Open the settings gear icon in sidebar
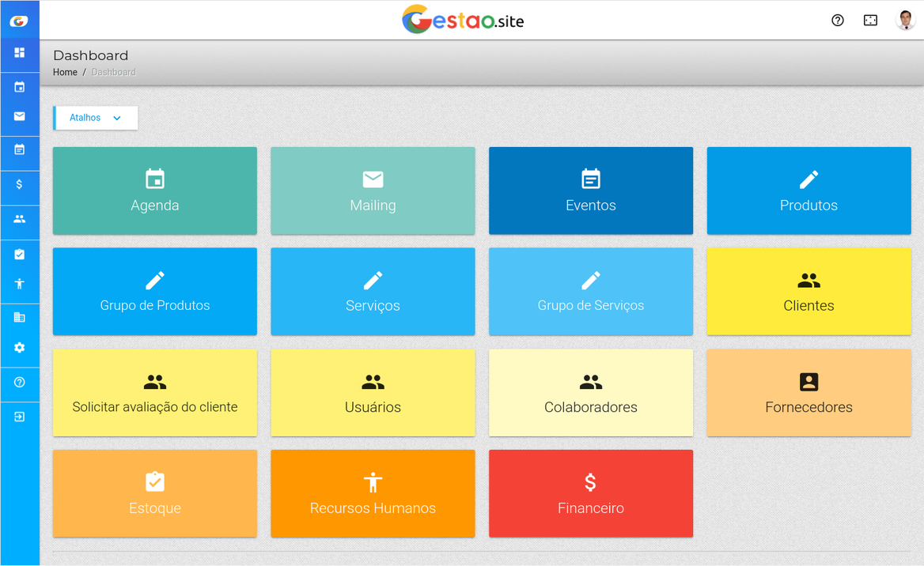The height and width of the screenshot is (566, 924). click(20, 348)
